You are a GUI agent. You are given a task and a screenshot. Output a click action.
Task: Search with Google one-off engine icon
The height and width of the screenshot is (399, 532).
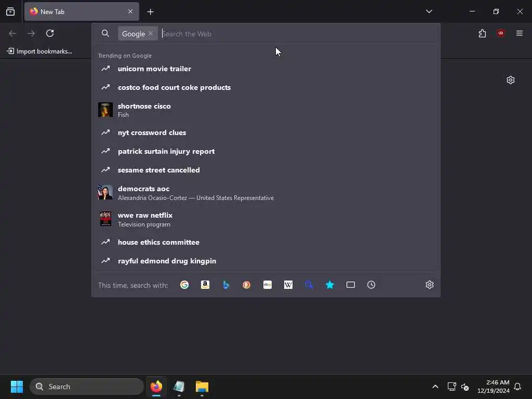click(x=184, y=285)
